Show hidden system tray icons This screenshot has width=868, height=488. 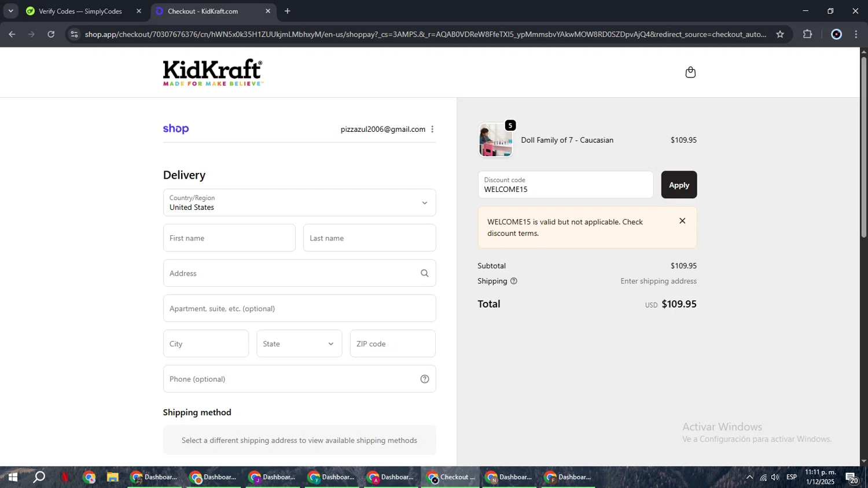click(x=749, y=477)
